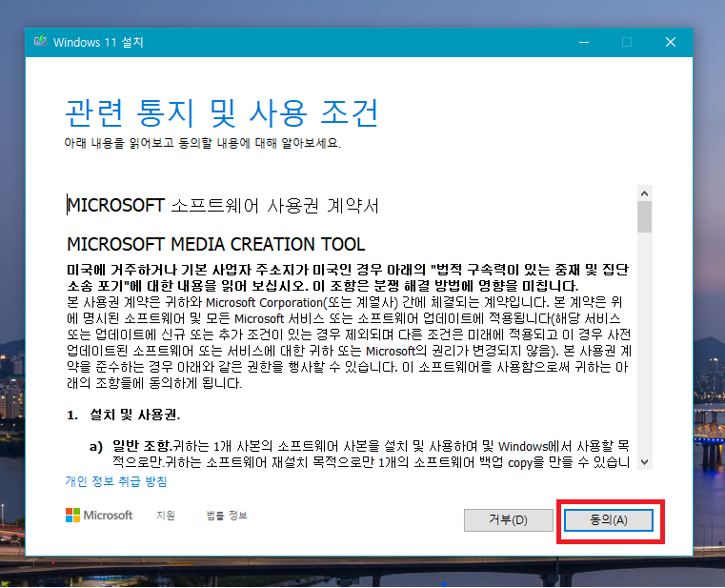Click the 거부(D) decline button
This screenshot has height=588, width=725.
point(508,520)
